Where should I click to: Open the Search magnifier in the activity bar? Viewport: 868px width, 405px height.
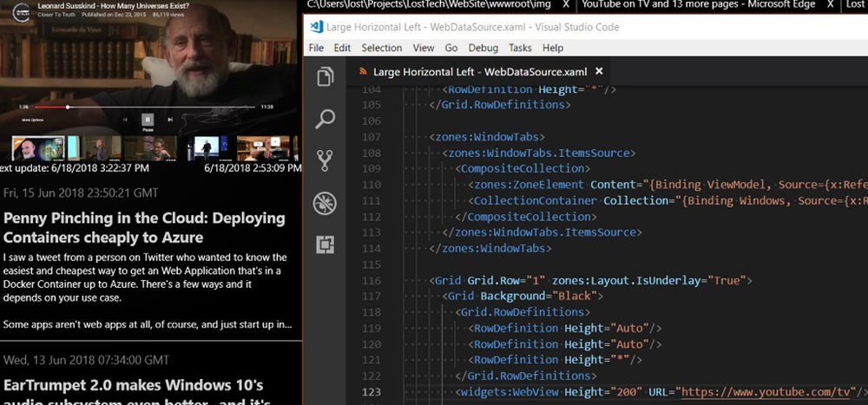point(325,119)
